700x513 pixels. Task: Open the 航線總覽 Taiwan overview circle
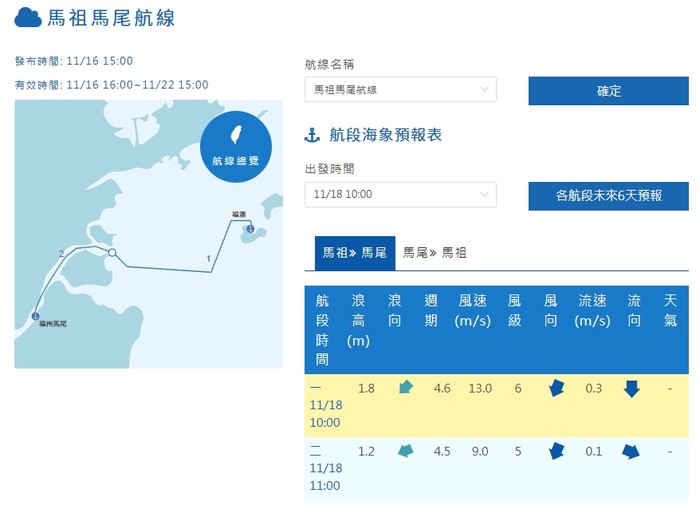click(235, 147)
